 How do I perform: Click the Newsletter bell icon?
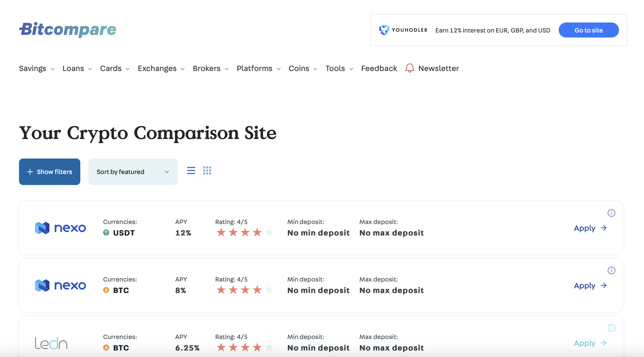pyautogui.click(x=410, y=68)
